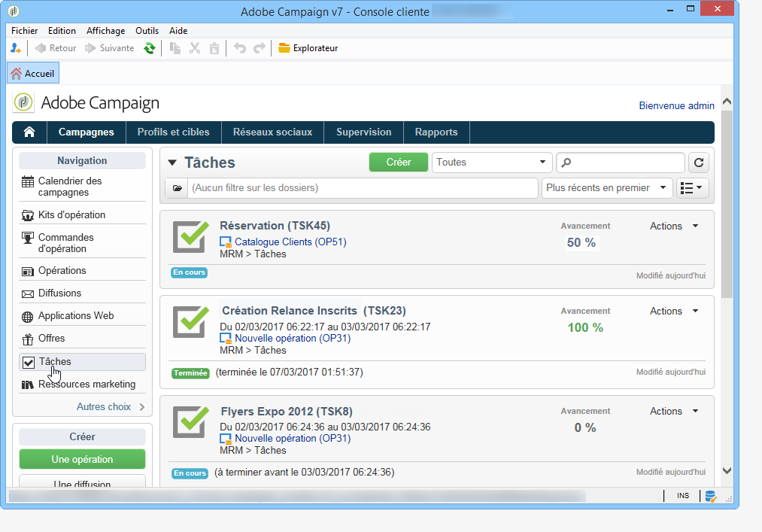The height and width of the screenshot is (532, 762).
Task: Select the Accueil tab
Action: pyautogui.click(x=33, y=74)
